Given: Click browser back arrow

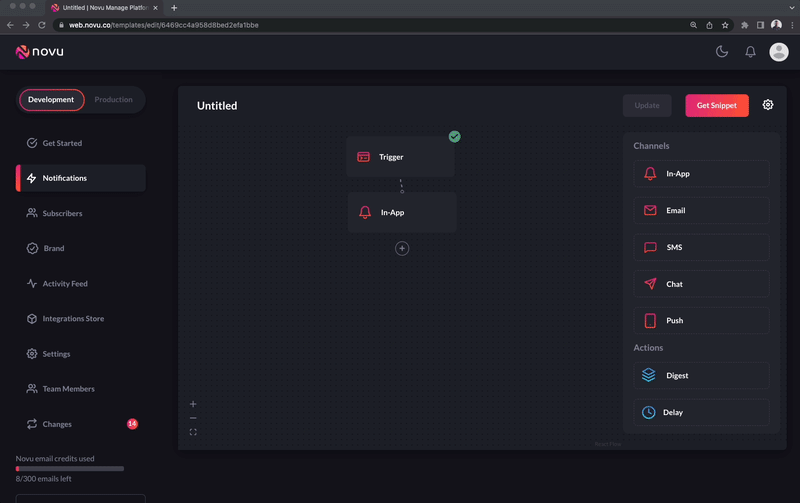Looking at the screenshot, I should click(x=10, y=25).
